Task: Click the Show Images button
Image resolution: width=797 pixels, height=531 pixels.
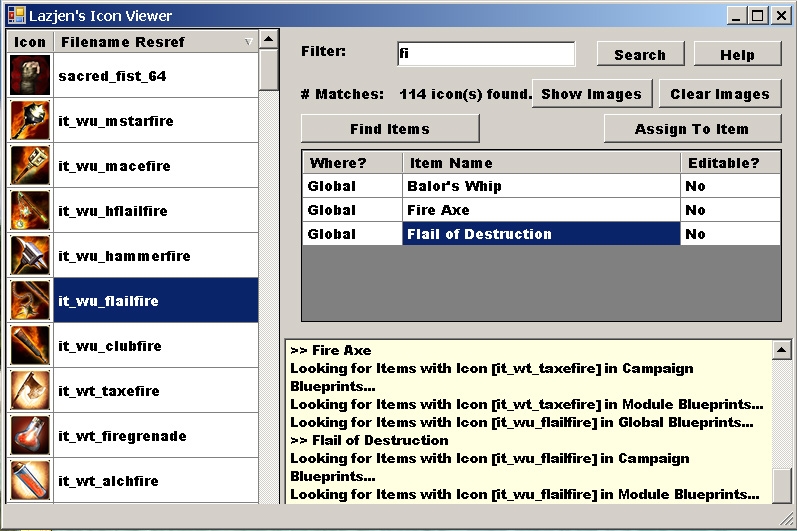Action: point(591,94)
